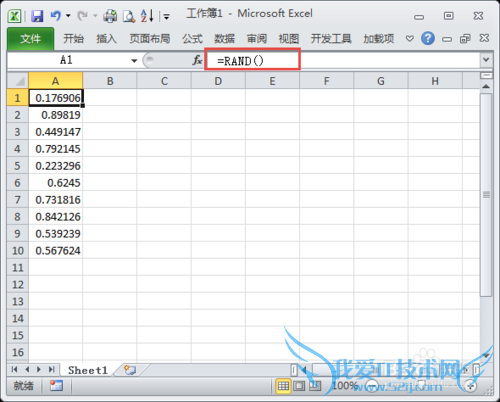Screen dimensions: 500x402
Task: Click the Save icon in quick access toolbar
Action: [x=37, y=16]
